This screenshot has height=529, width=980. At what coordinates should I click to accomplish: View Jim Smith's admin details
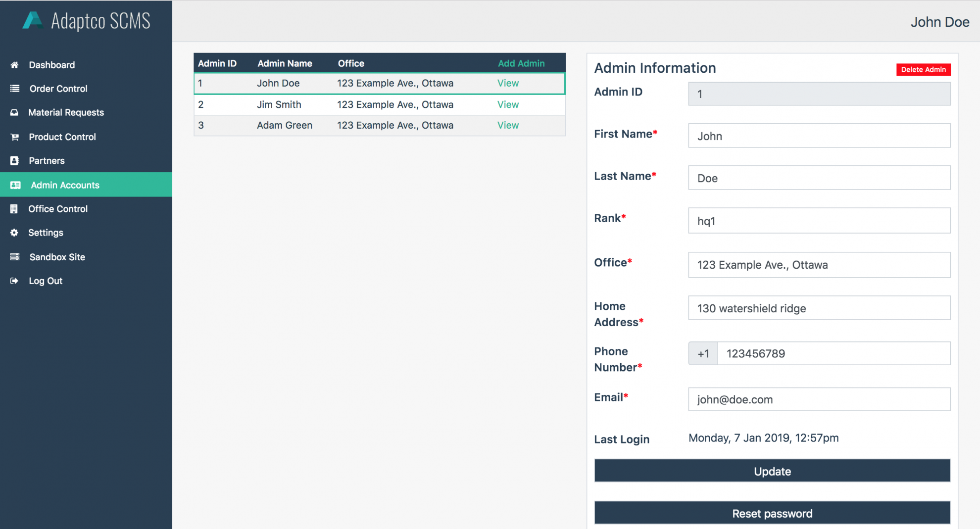tap(508, 104)
